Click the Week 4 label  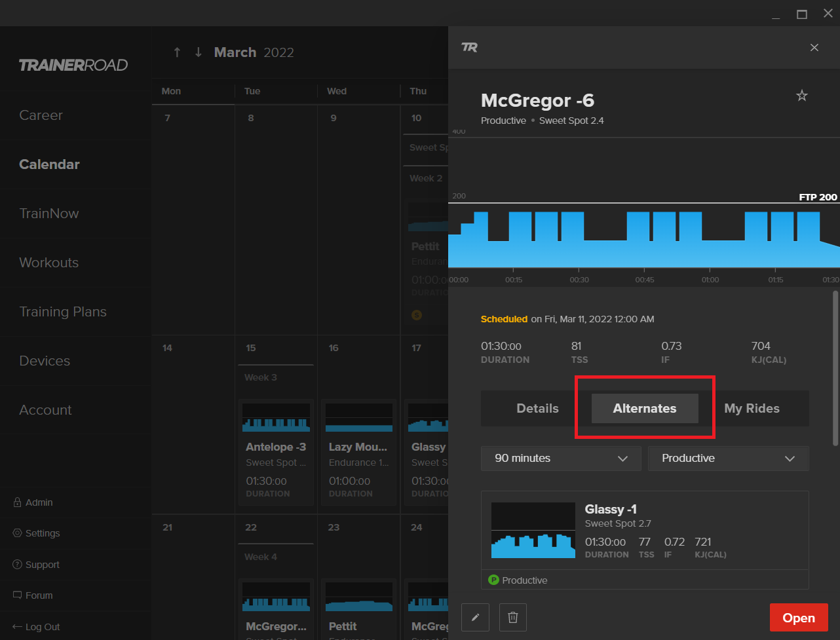tap(261, 557)
